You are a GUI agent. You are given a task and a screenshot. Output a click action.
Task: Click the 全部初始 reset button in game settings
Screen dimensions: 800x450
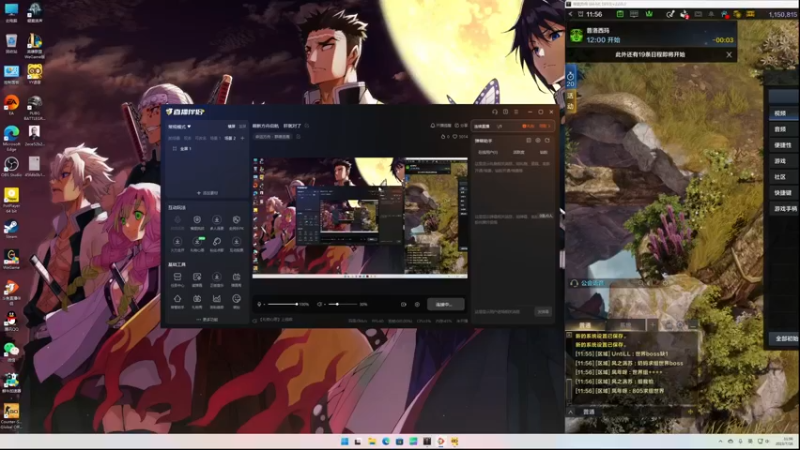(x=784, y=339)
